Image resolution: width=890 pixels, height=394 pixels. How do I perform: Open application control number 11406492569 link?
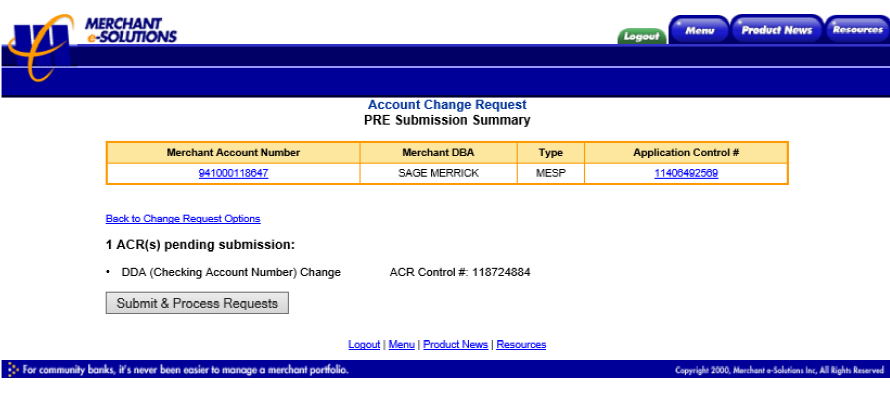pyautogui.click(x=686, y=174)
